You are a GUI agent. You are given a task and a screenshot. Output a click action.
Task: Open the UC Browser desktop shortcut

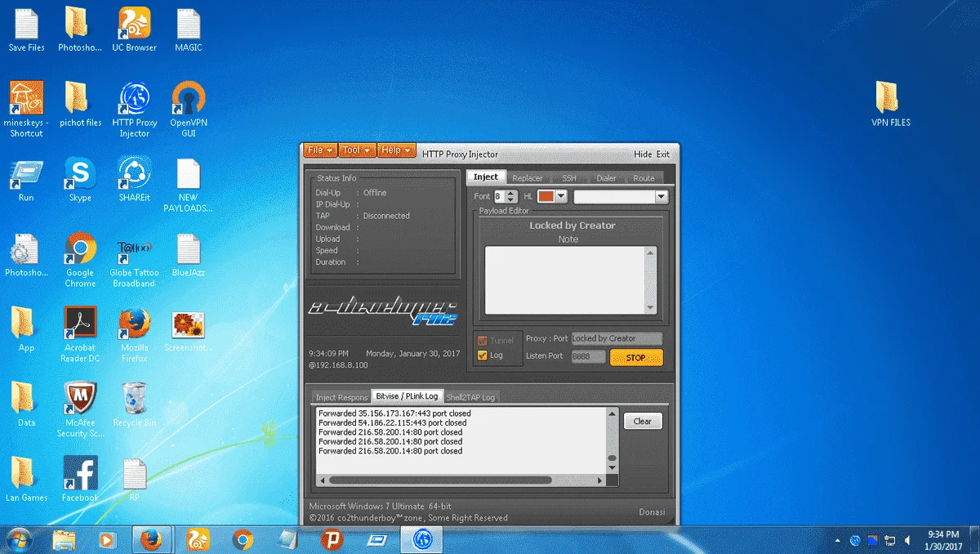[134, 30]
